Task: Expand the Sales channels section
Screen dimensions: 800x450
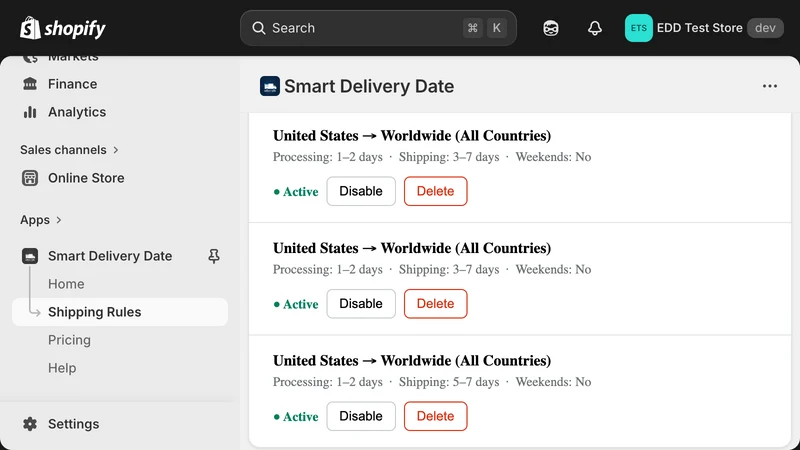Action: (69, 150)
